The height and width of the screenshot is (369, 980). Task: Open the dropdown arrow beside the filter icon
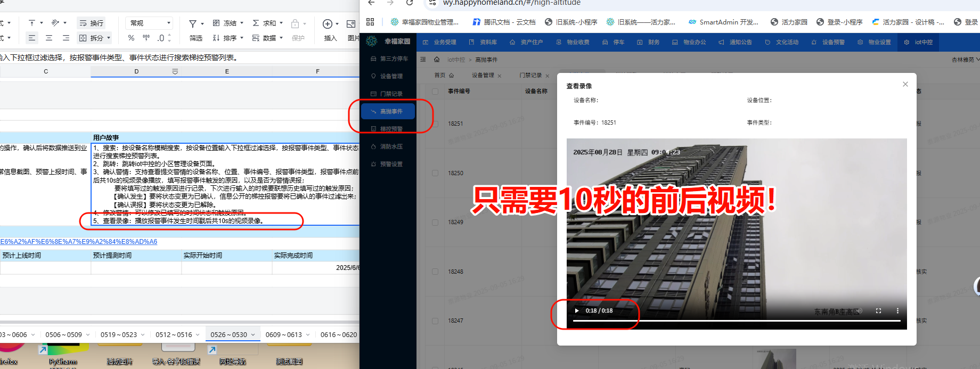click(x=202, y=23)
